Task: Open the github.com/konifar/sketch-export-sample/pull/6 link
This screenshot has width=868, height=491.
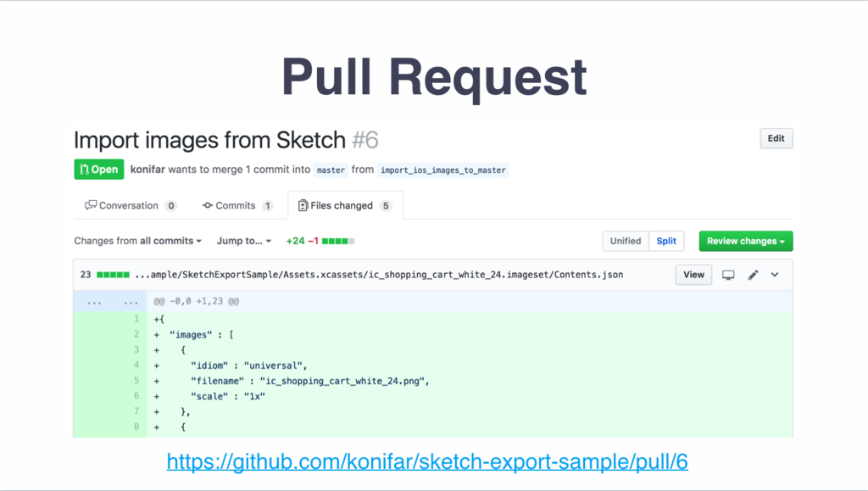Action: pos(427,461)
